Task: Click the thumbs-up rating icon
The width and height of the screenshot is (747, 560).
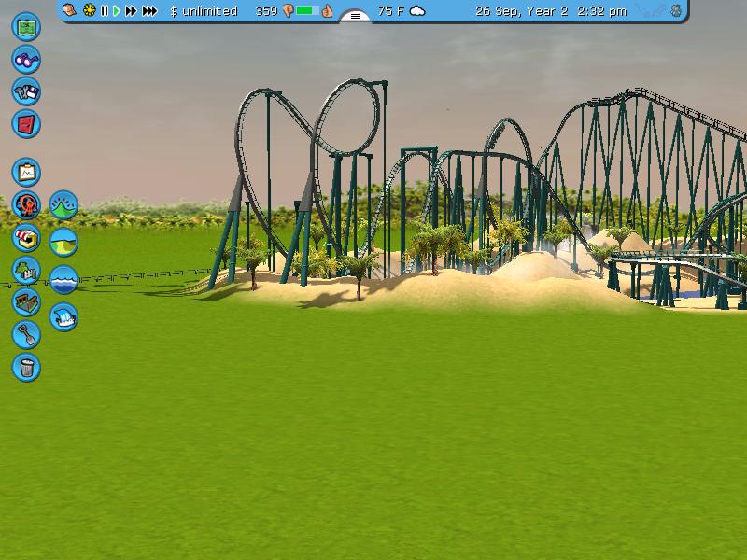Action: [x=328, y=10]
